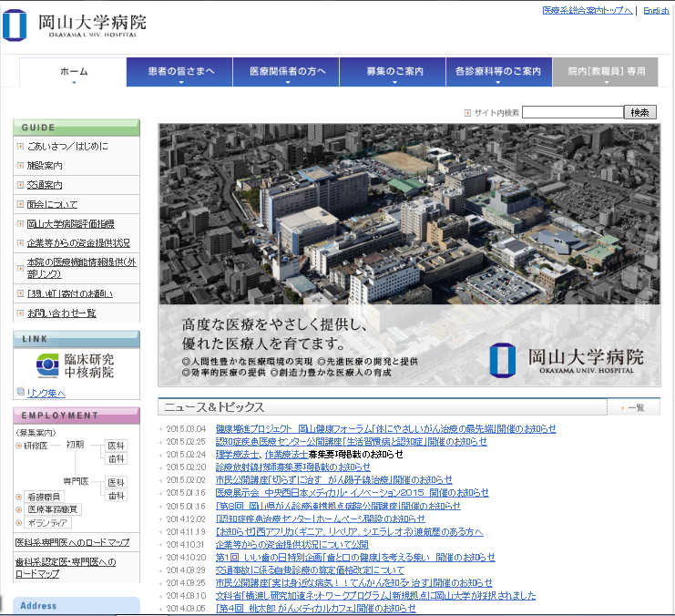Open 面会について in the guide menu
This screenshot has width=675, height=616.
53,204
